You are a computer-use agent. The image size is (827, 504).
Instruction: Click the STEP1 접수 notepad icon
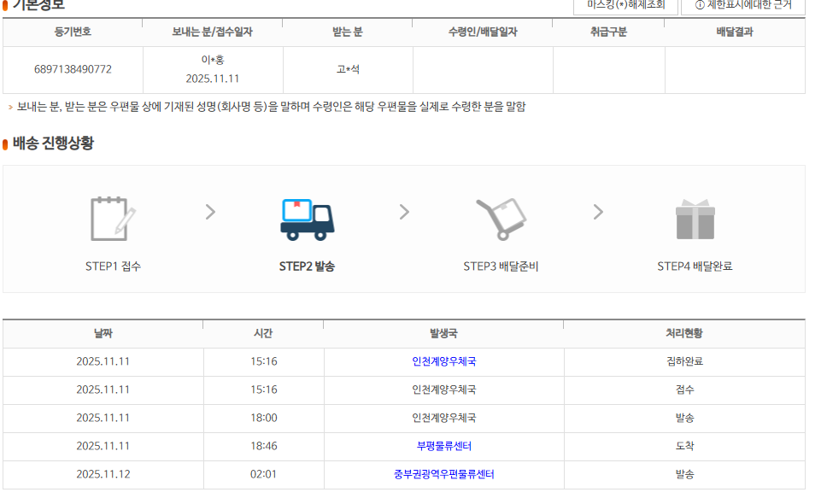[113, 219]
